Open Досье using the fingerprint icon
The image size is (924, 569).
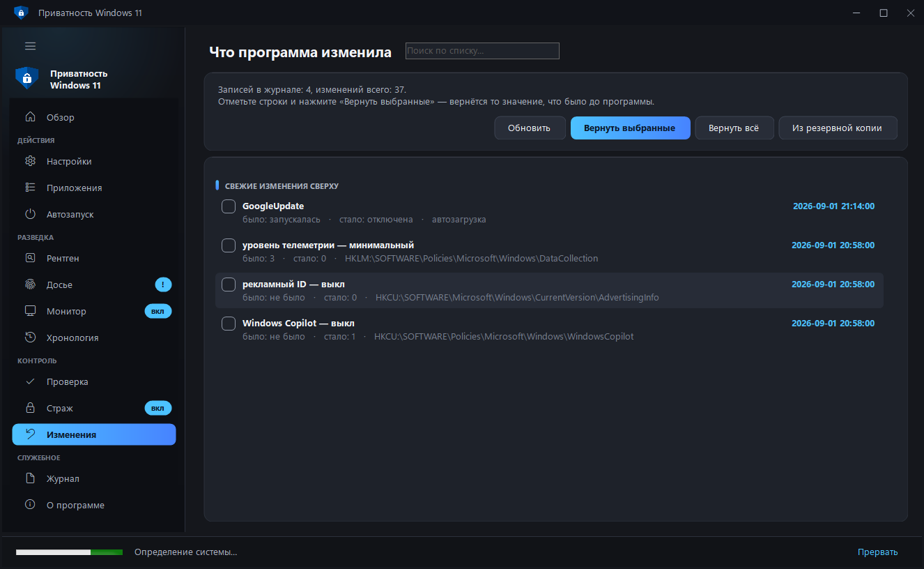(x=30, y=284)
